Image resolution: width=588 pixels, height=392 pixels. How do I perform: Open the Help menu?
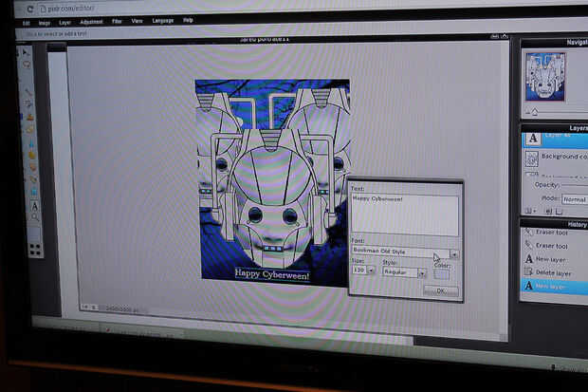click(188, 20)
